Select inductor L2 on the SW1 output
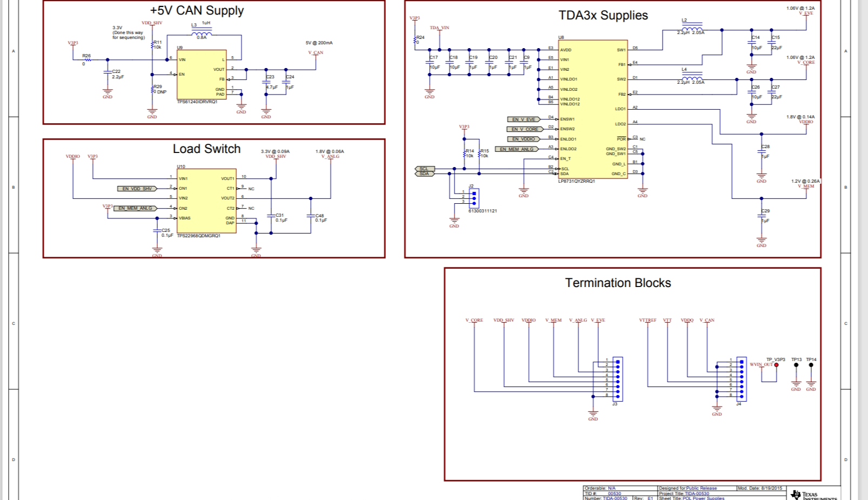868x500 pixels. pos(692,28)
